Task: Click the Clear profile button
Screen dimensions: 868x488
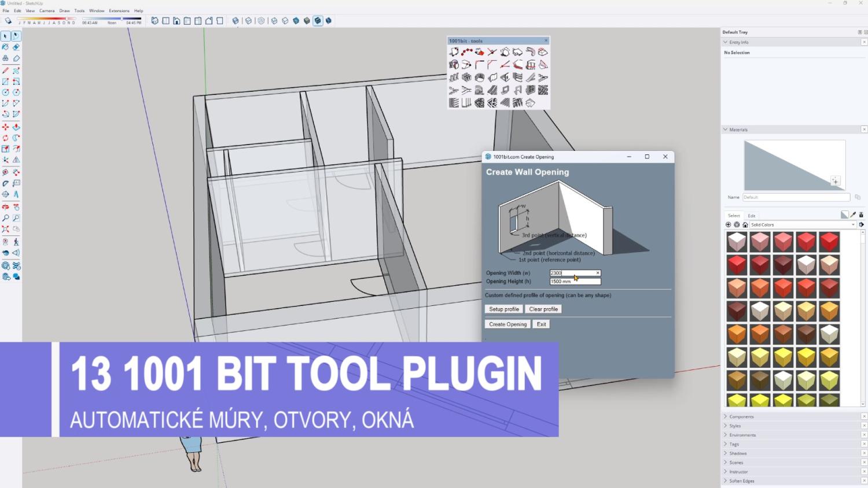Action: [543, 309]
